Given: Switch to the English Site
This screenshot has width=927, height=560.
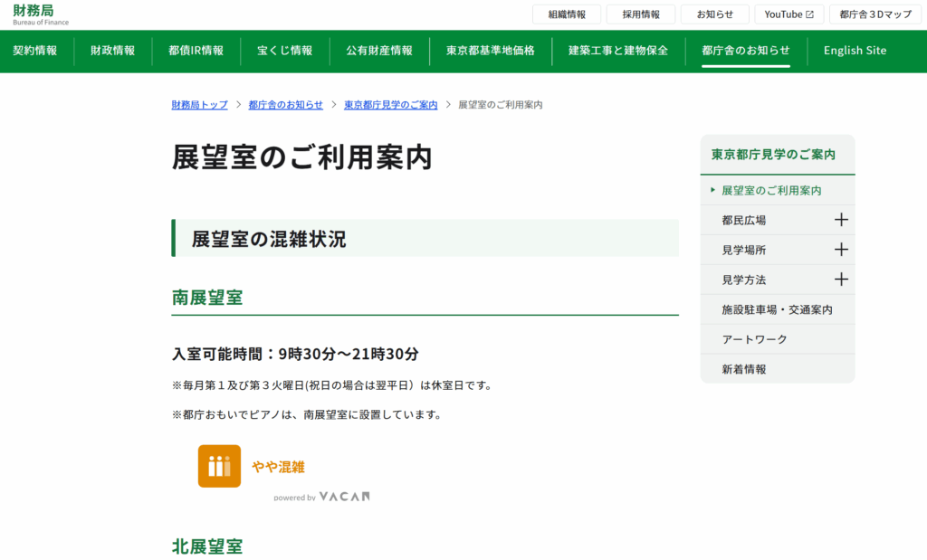Looking at the screenshot, I should click(855, 51).
